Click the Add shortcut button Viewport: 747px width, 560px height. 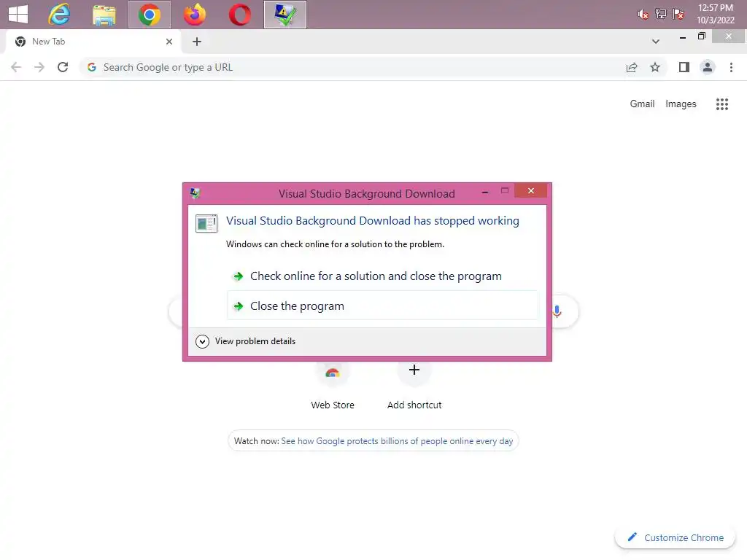[414, 384]
